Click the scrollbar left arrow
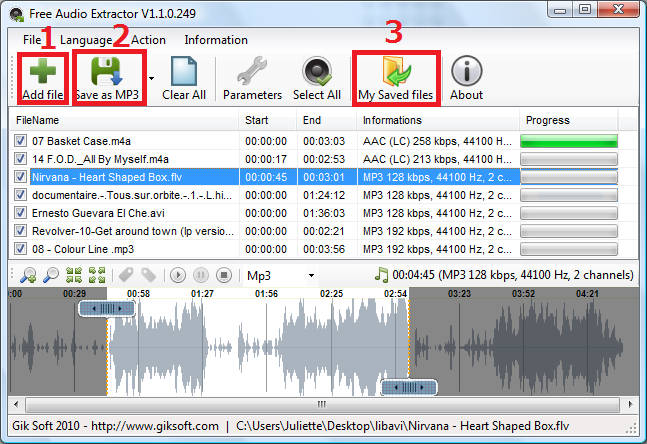 (16, 404)
